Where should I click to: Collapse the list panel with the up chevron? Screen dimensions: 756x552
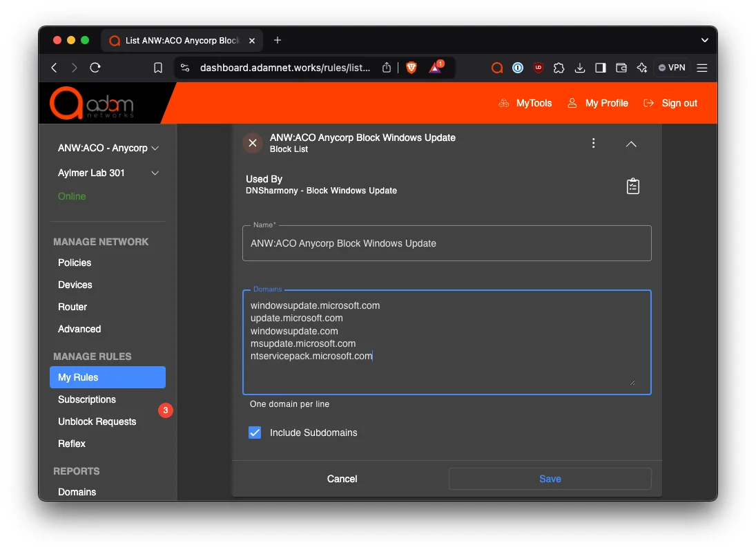(631, 144)
